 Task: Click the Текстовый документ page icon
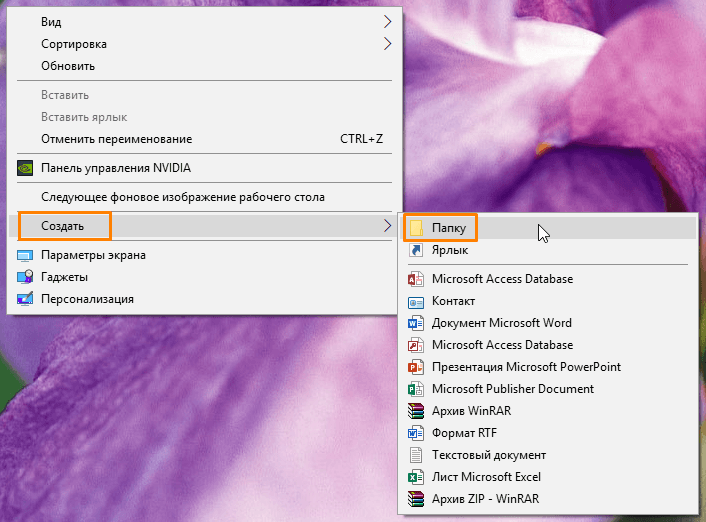click(x=416, y=455)
